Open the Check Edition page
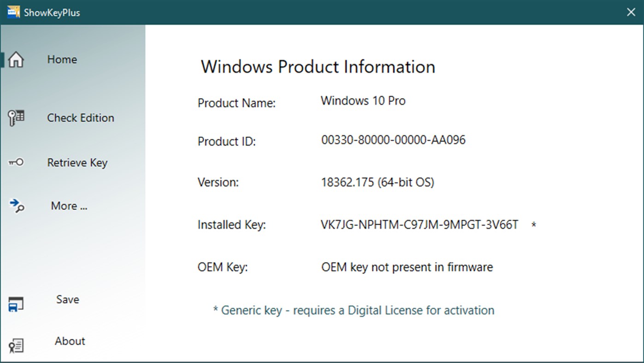644x363 pixels. (80, 118)
